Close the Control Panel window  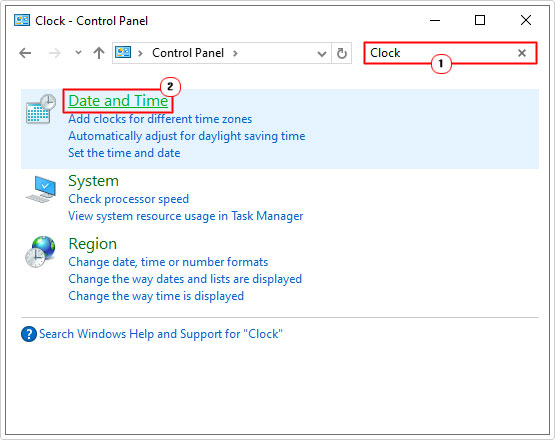pyautogui.click(x=526, y=21)
